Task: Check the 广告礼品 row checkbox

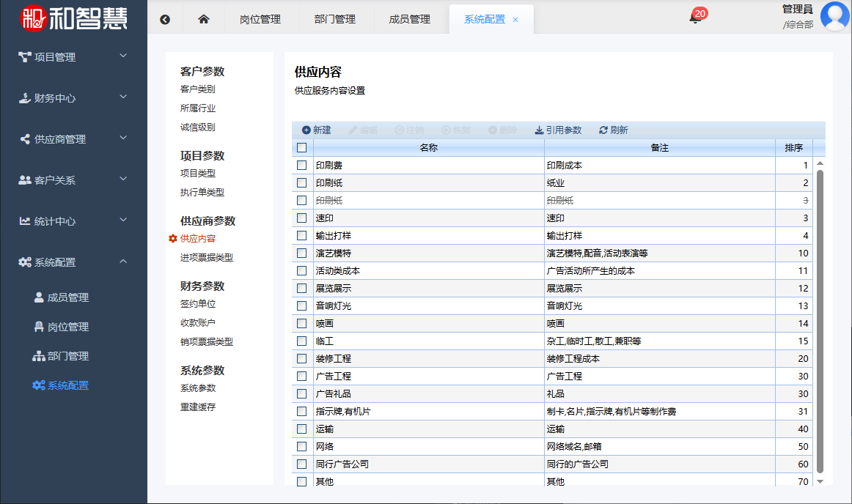Action: [302, 394]
